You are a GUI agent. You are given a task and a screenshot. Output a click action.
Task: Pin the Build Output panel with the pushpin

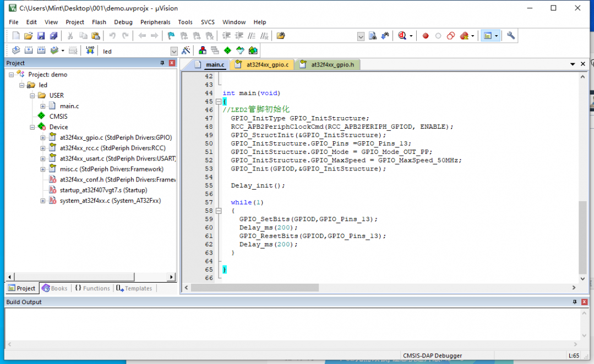(x=575, y=301)
